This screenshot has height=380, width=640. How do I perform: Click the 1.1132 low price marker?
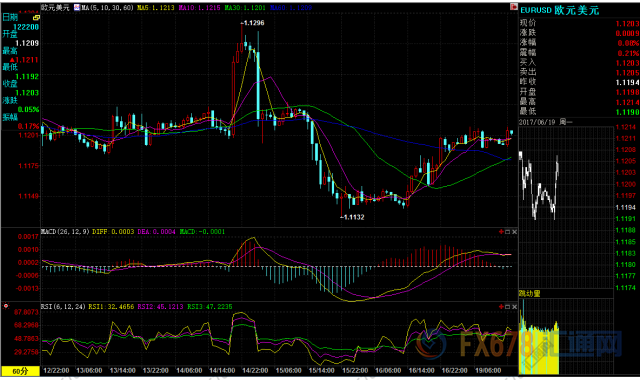(352, 217)
